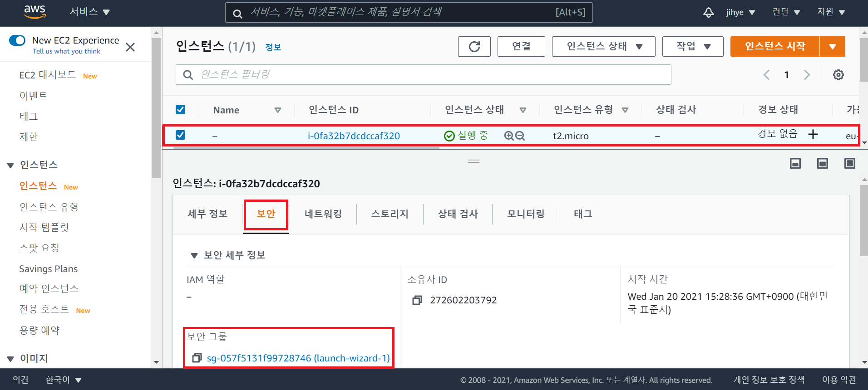Click the zoom in status filter icon

click(509, 136)
